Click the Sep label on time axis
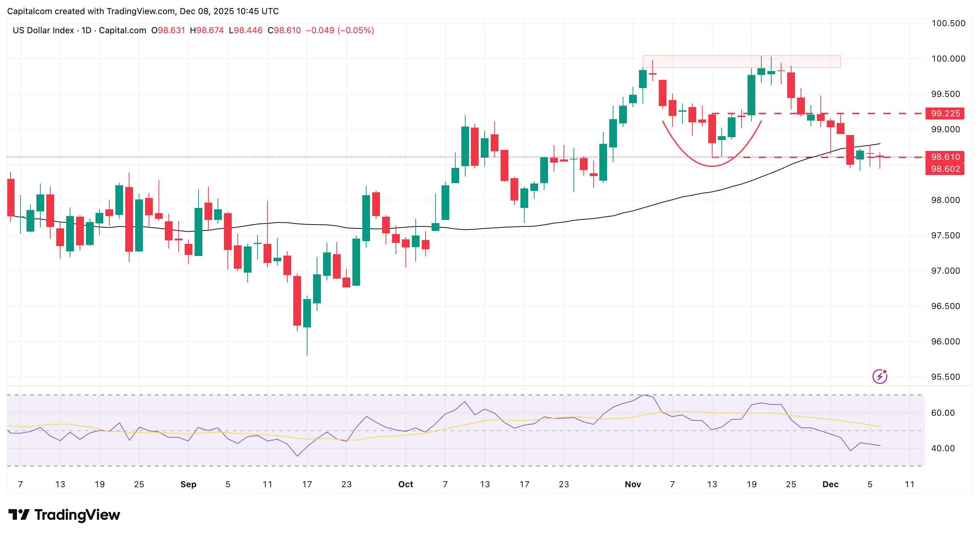The width and height of the screenshot is (980, 536). coord(188,484)
